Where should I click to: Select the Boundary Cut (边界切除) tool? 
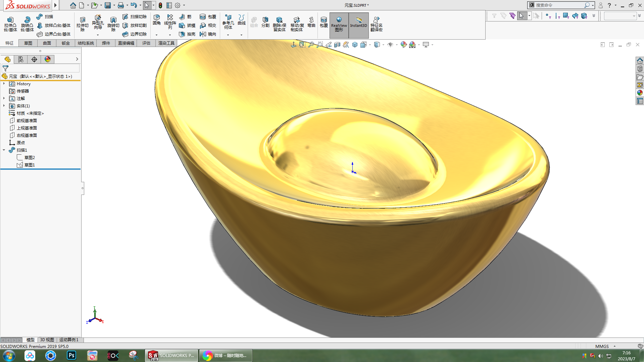[135, 34]
